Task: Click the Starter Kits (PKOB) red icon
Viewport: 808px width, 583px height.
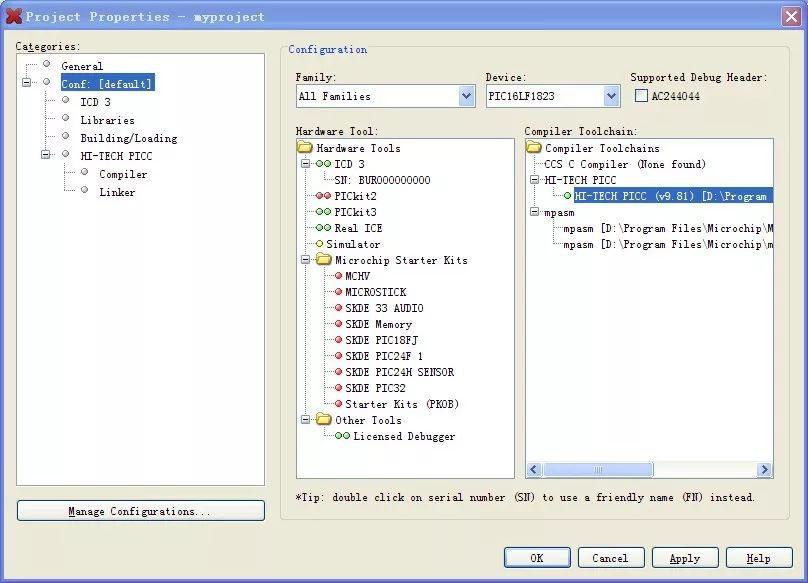Action: pos(339,404)
